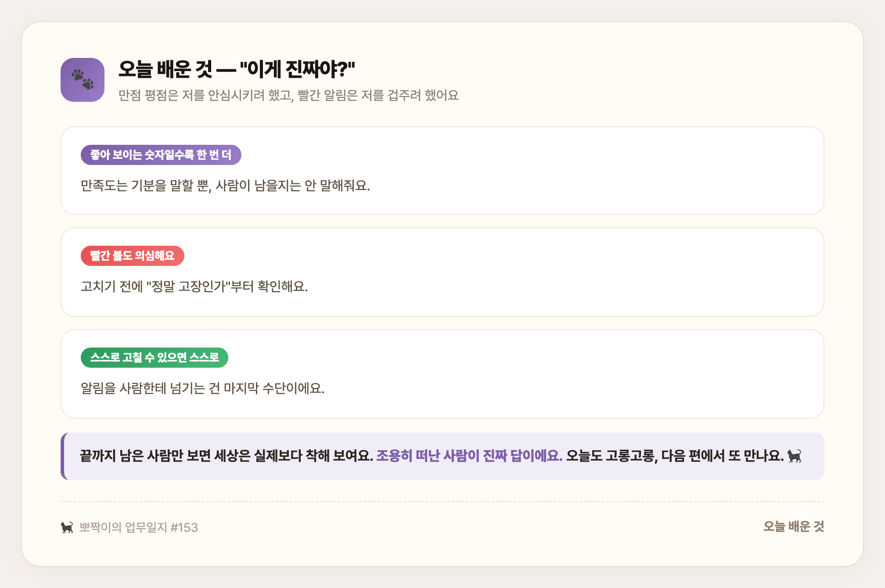This screenshot has height=588, width=885.
Task: Select the purple tag '좋아 보이는 숫자일수록 한 번 더'
Action: point(161,155)
